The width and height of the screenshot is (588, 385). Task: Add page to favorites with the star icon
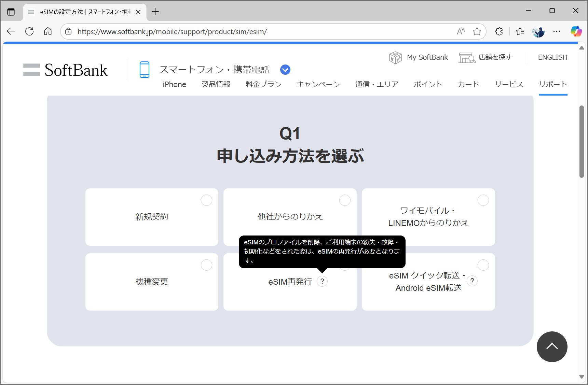(477, 31)
